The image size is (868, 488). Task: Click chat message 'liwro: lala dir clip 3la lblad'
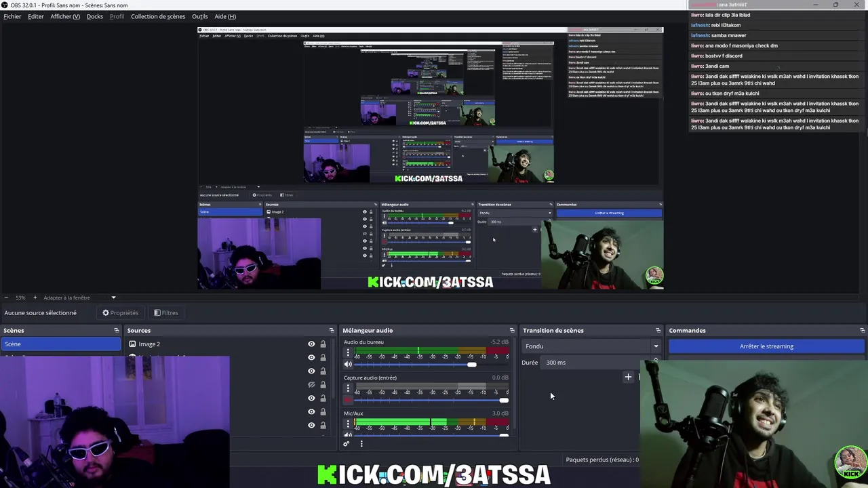tap(720, 15)
